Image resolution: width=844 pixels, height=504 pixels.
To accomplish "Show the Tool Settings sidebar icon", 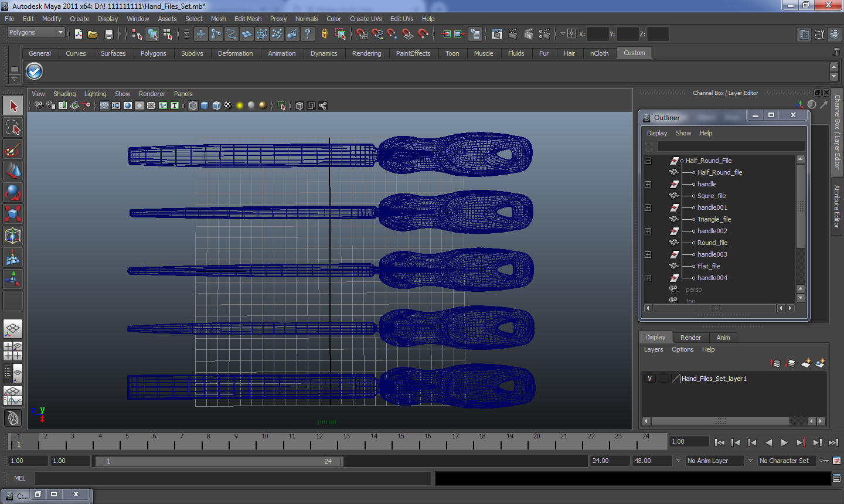I will [x=819, y=35].
